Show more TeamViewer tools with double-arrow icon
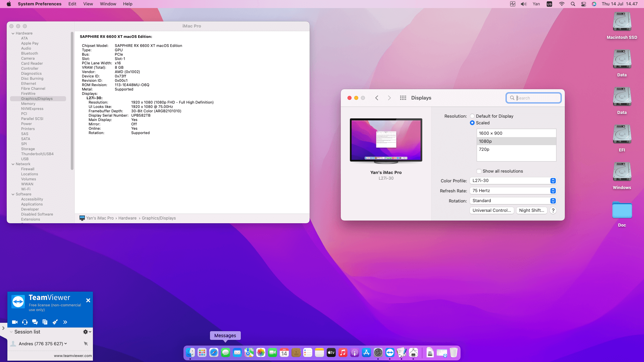The image size is (644, 362). pyautogui.click(x=65, y=322)
